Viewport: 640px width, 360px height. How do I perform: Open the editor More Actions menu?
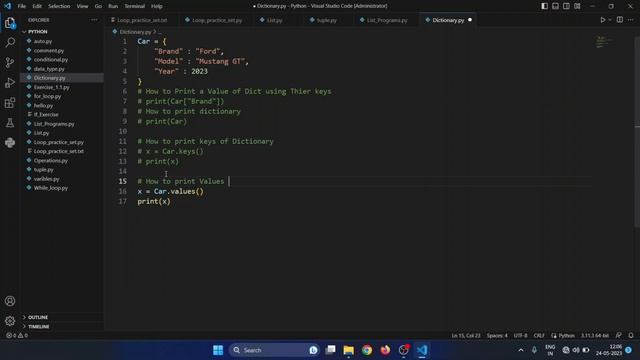pos(631,20)
